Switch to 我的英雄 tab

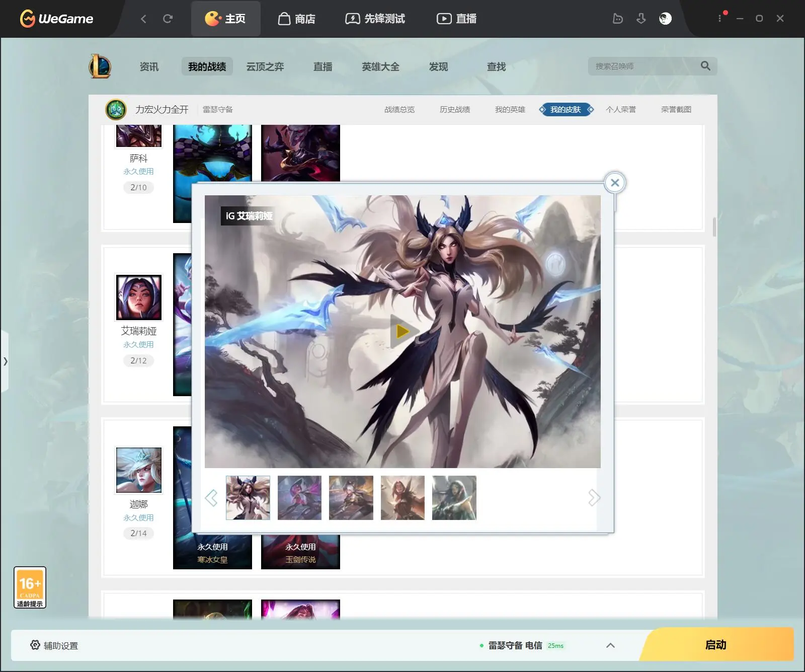click(x=510, y=109)
